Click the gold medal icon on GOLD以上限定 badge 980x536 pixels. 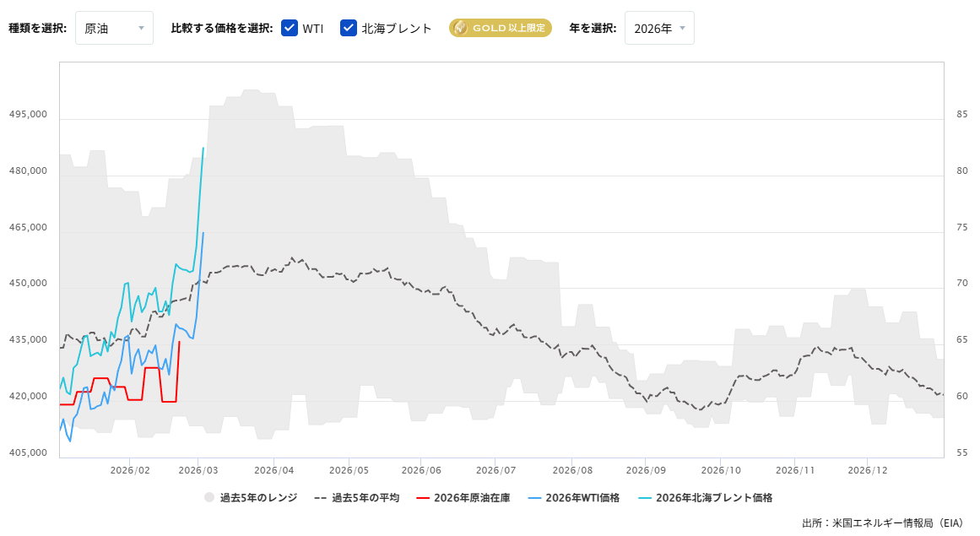460,27
